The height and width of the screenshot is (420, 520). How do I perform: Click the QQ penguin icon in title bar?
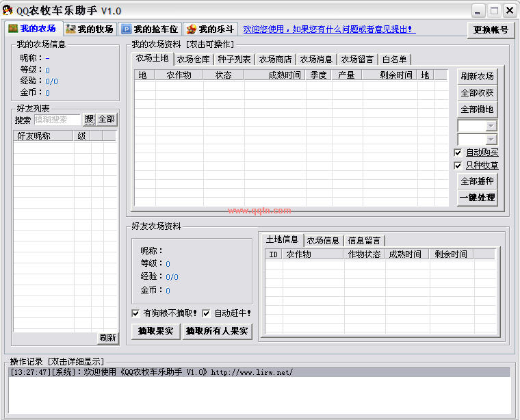(8, 10)
